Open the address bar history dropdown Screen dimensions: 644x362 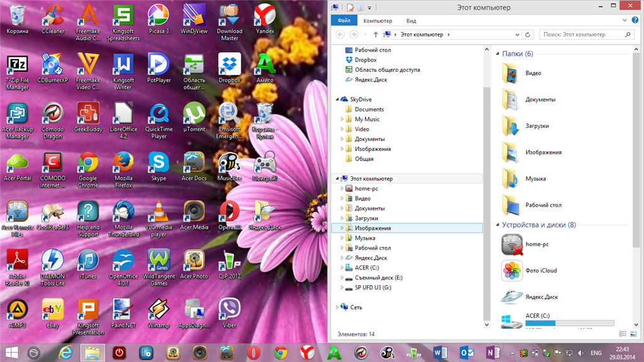point(517,35)
